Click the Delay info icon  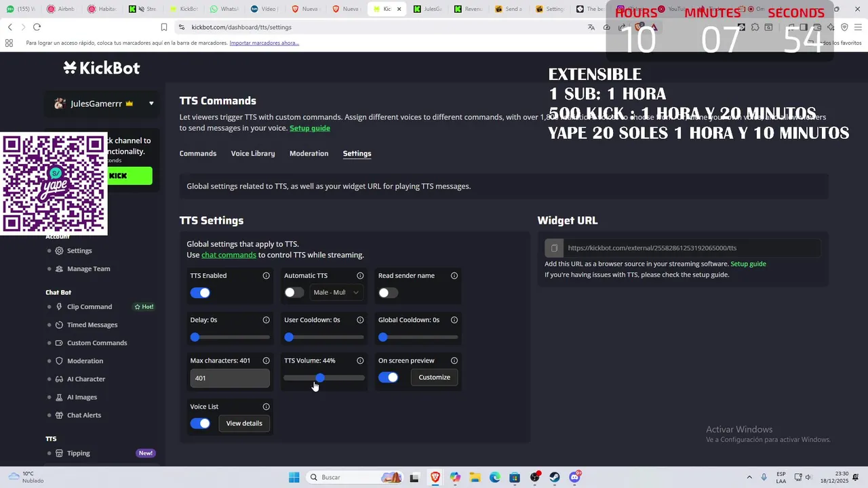point(266,320)
